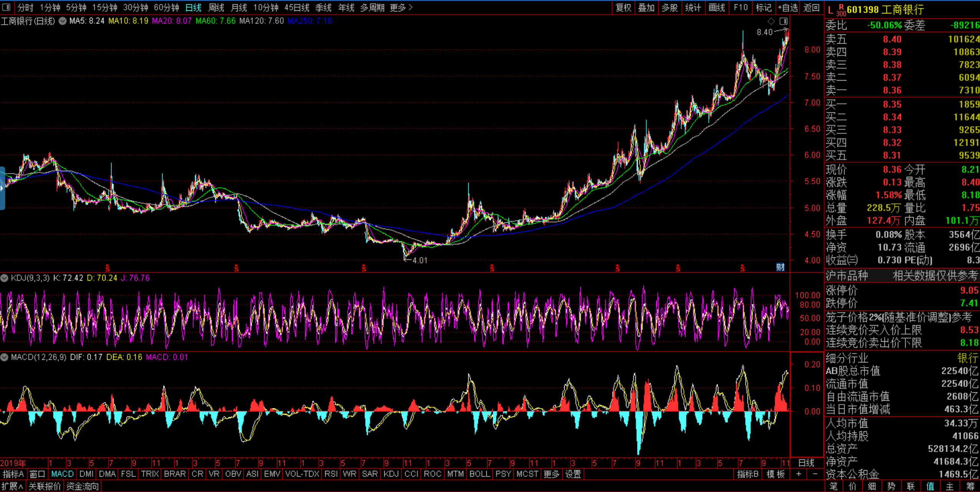Expand the KDJ indicator dropdown

(x=5, y=278)
